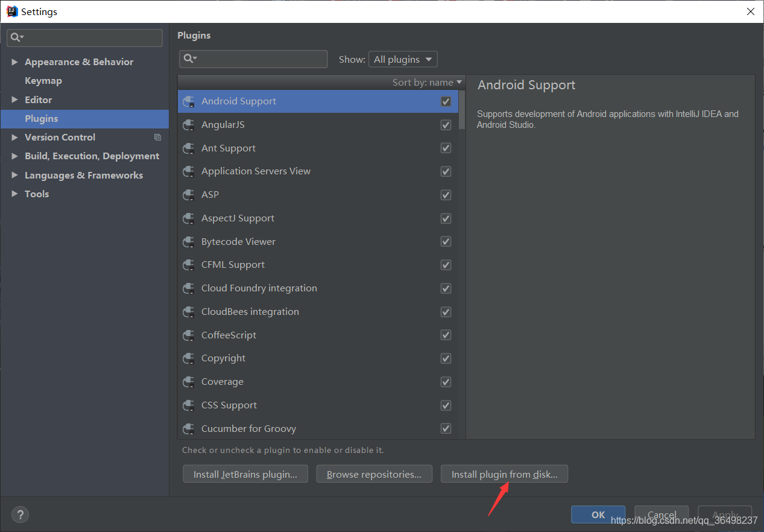Click the Bytecode Viewer plugin icon

pyautogui.click(x=189, y=242)
